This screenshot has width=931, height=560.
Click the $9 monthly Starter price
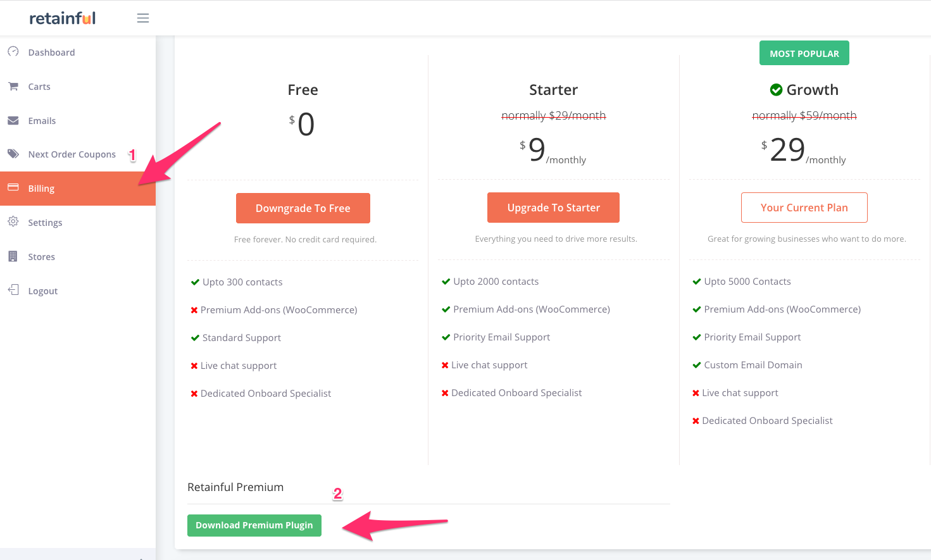point(553,151)
